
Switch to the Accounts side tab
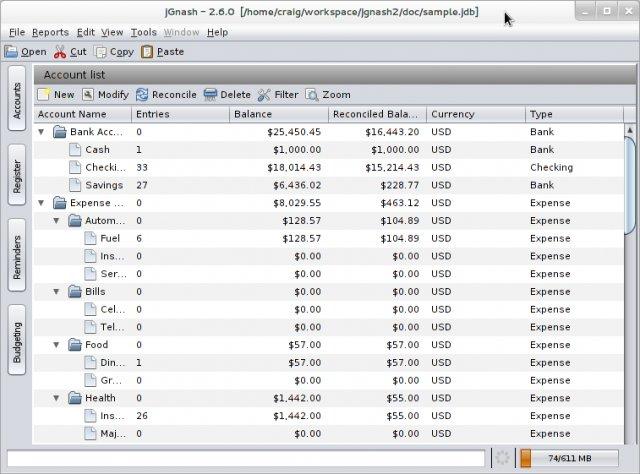pos(17,100)
